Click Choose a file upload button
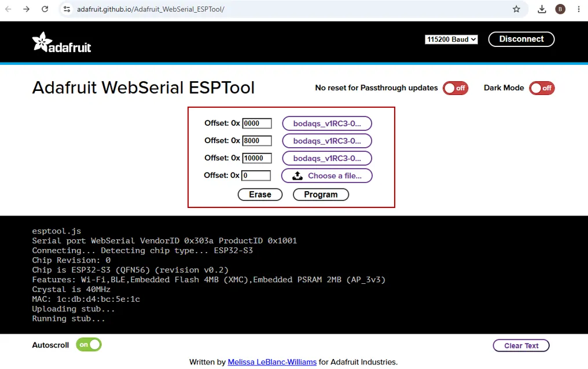This screenshot has height=369, width=588. tap(326, 176)
